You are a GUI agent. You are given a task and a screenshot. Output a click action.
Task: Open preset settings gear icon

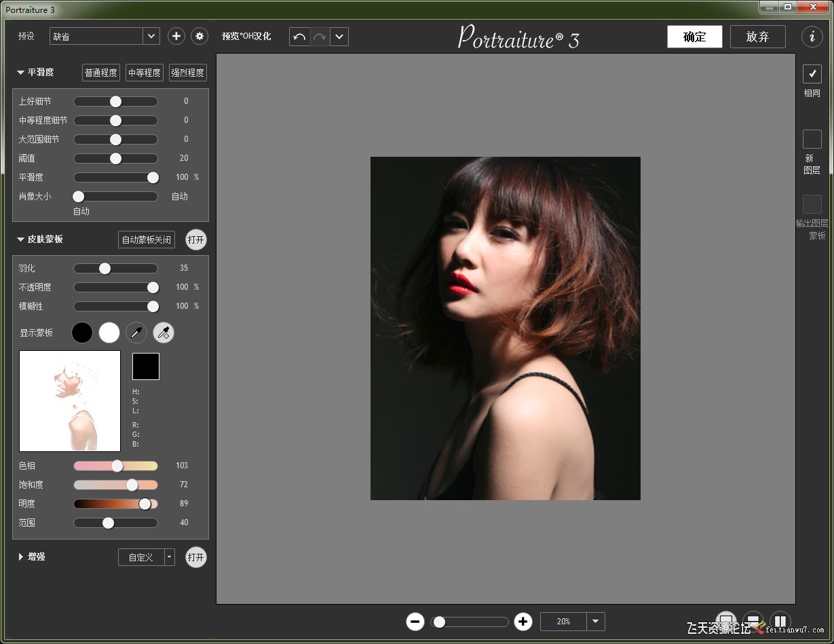[x=199, y=37]
